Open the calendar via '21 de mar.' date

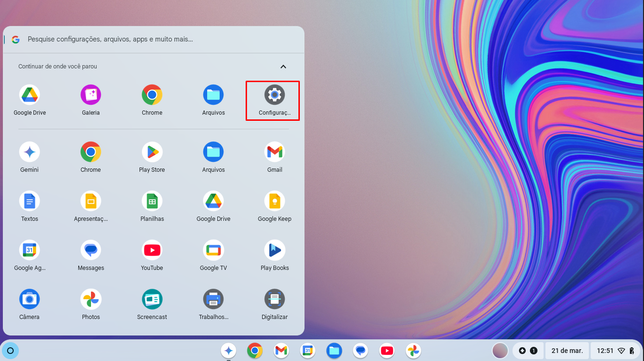(x=567, y=351)
